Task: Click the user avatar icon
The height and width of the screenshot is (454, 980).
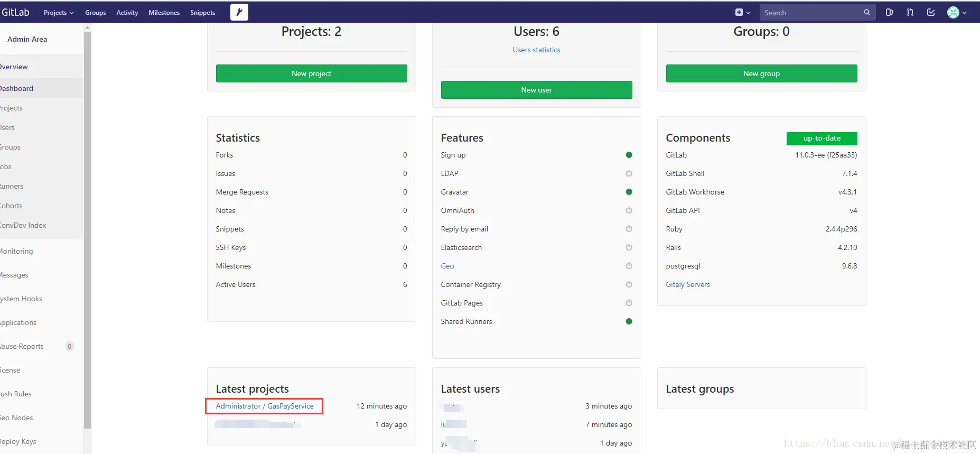Action: [953, 12]
